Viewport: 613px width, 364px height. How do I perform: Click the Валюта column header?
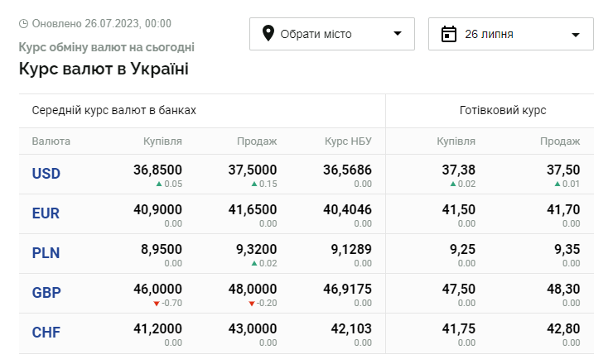click(51, 141)
